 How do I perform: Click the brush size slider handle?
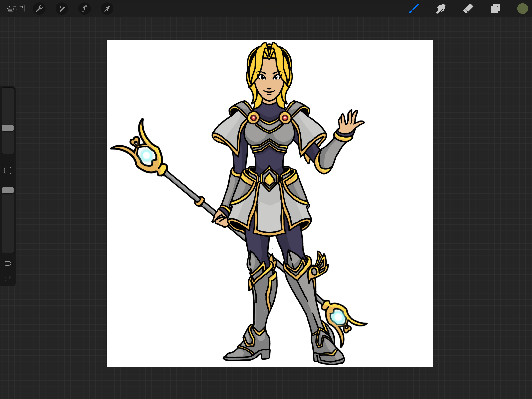point(8,128)
